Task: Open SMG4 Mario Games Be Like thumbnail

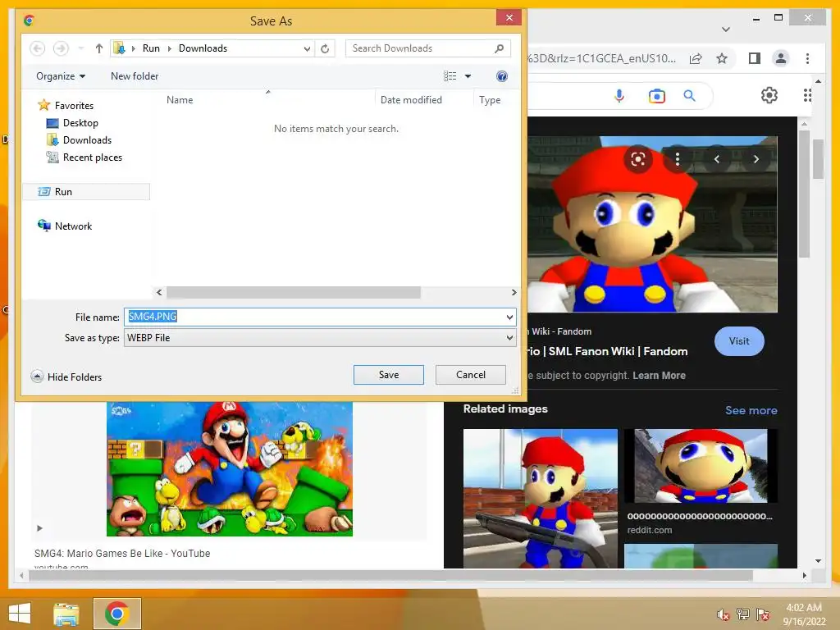Action: click(230, 468)
